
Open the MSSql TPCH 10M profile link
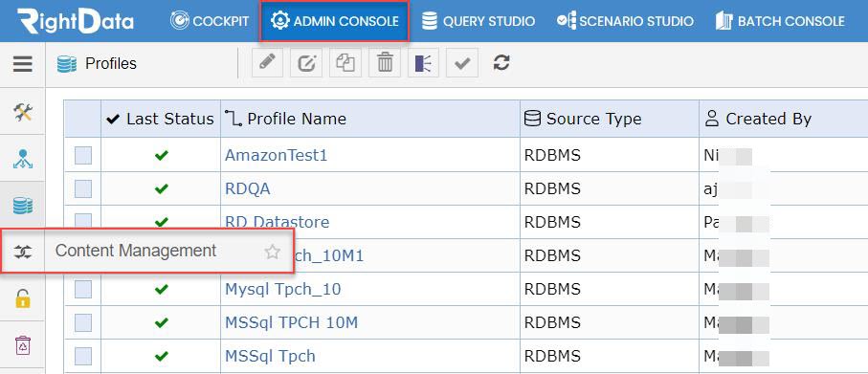291,322
